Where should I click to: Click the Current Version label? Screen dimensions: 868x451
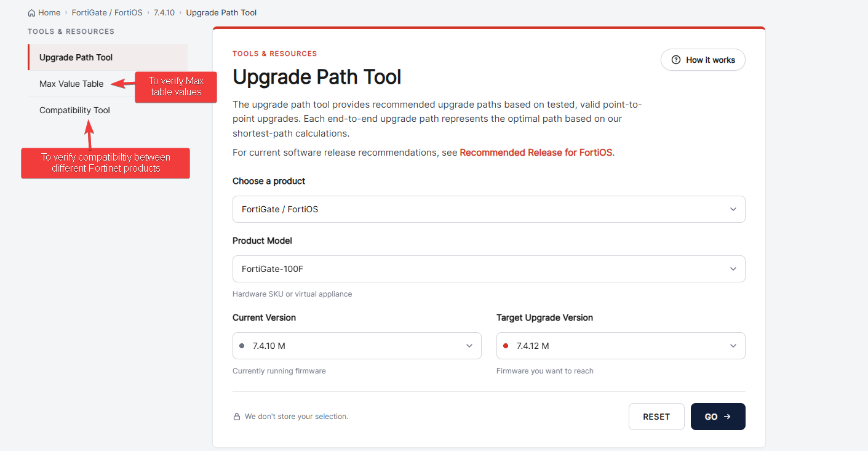[x=264, y=317]
